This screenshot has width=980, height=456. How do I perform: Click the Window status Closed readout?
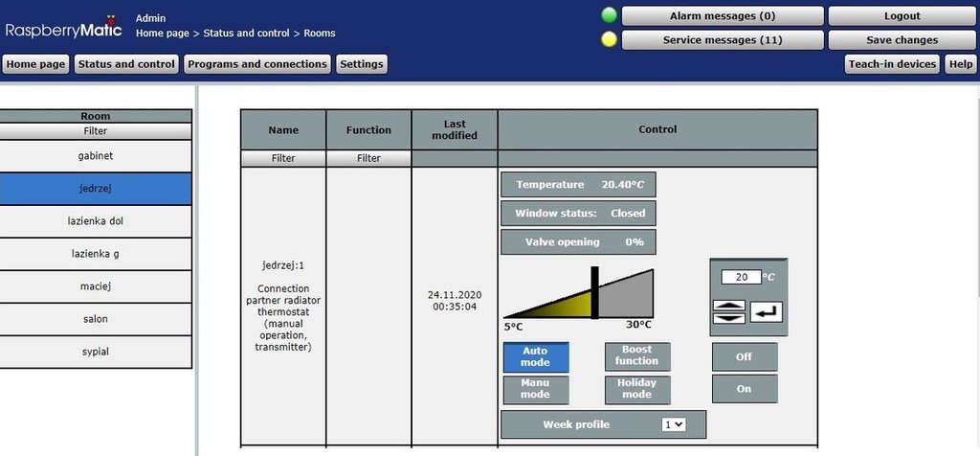[x=578, y=214]
